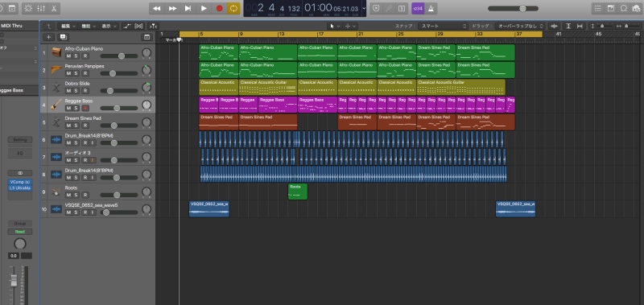Click the Roots drum kit icon

(x=56, y=192)
